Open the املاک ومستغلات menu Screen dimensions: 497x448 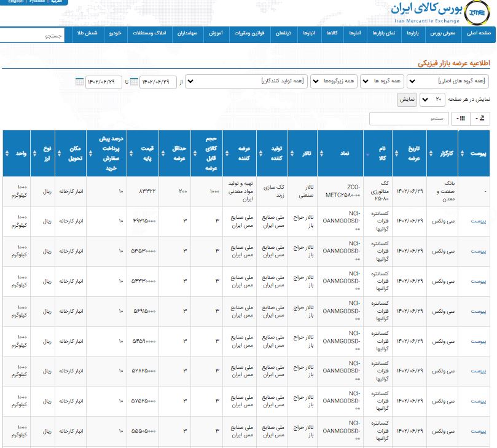150,33
